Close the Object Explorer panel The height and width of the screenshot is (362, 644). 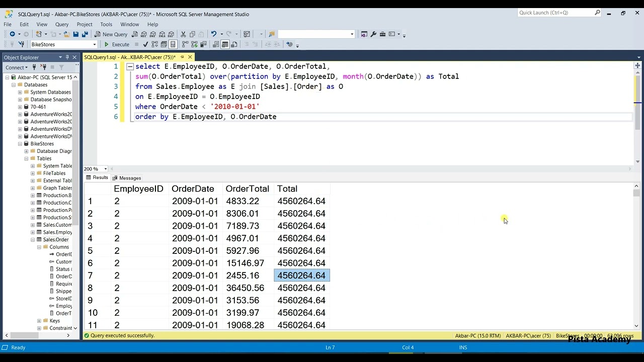[74, 57]
